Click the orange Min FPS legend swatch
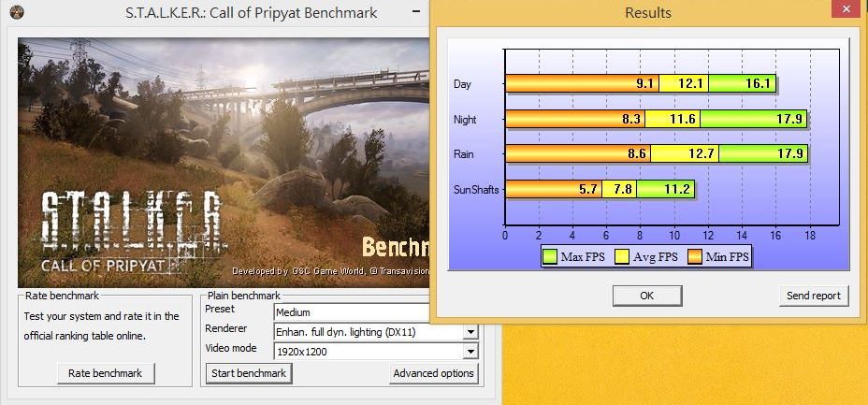The image size is (868, 405). (694, 256)
